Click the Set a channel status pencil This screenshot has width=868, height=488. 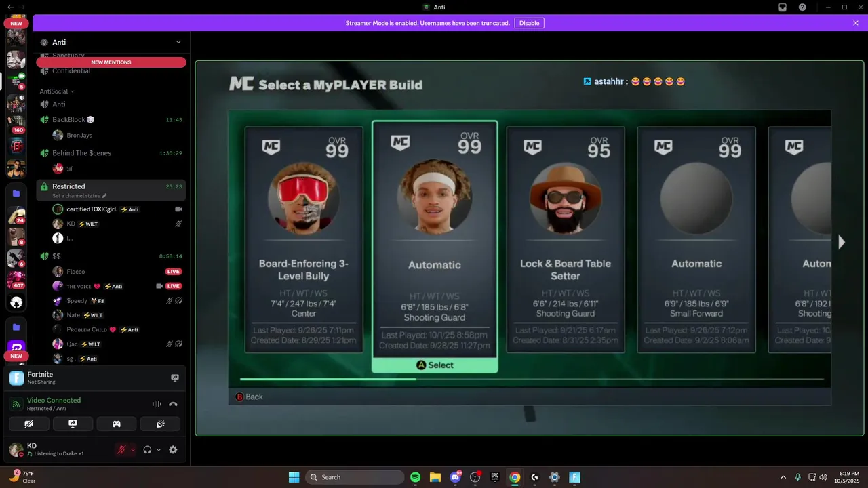[104, 196]
